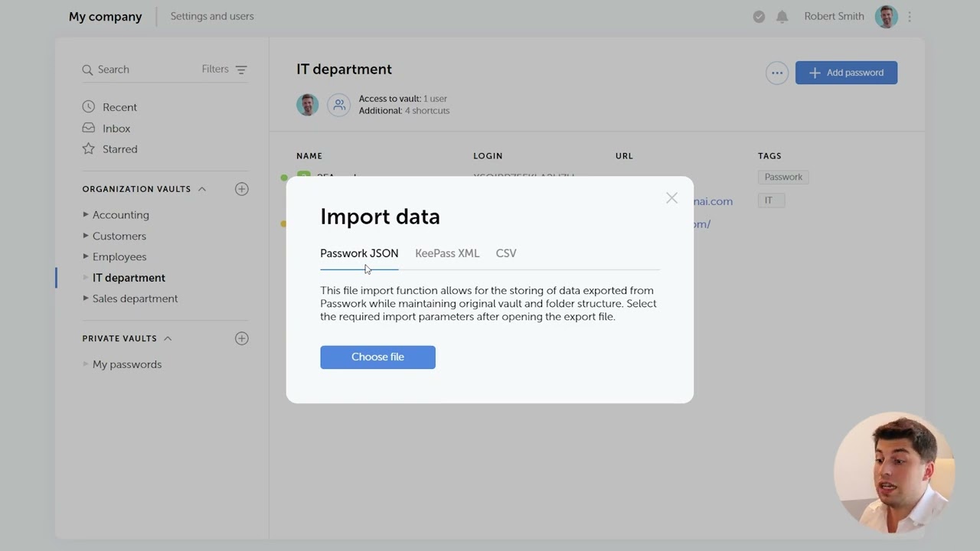Click the Robert Smith user name
The image size is (980, 551).
click(834, 16)
